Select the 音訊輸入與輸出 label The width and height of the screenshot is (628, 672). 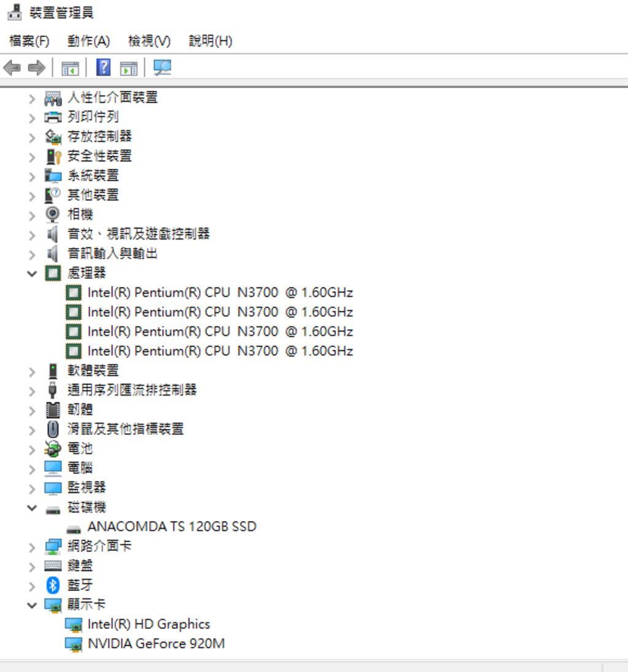tap(112, 254)
